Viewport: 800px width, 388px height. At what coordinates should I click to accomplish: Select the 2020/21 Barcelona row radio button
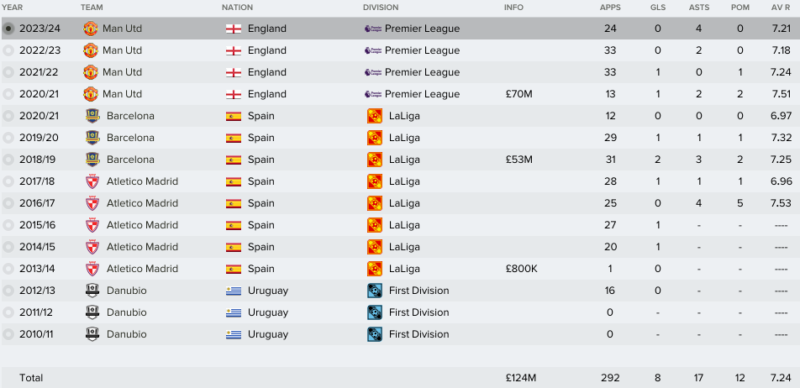tap(8, 116)
